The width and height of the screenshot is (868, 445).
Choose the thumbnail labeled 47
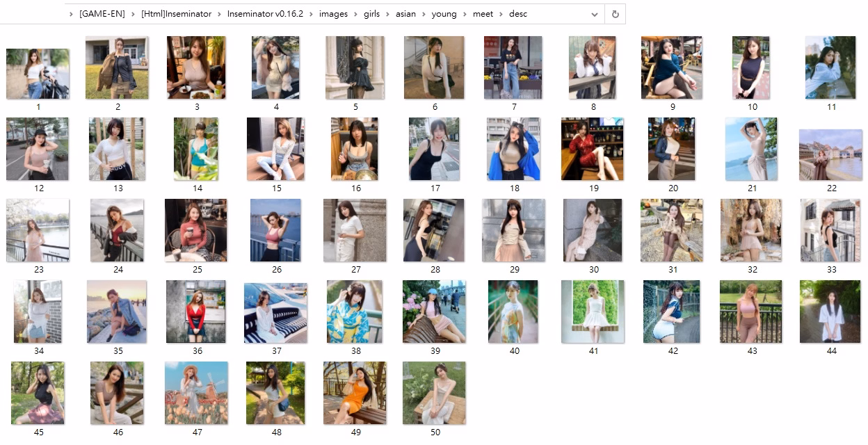coord(196,393)
